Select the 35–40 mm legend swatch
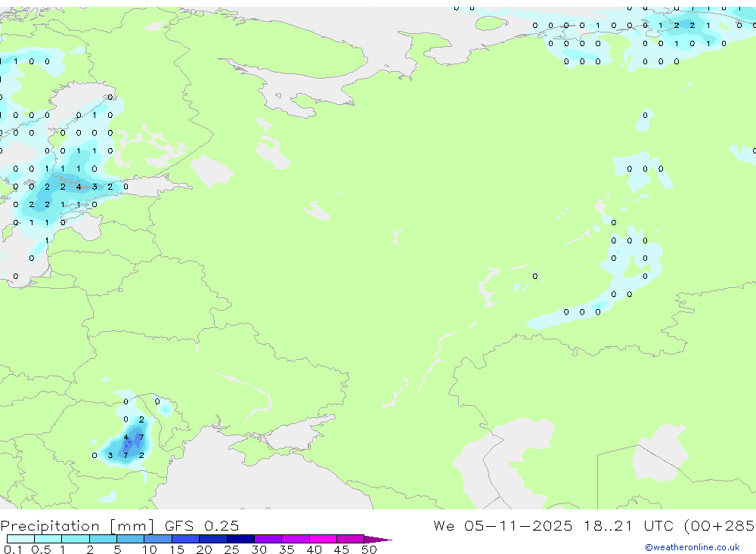 pyautogui.click(x=296, y=539)
